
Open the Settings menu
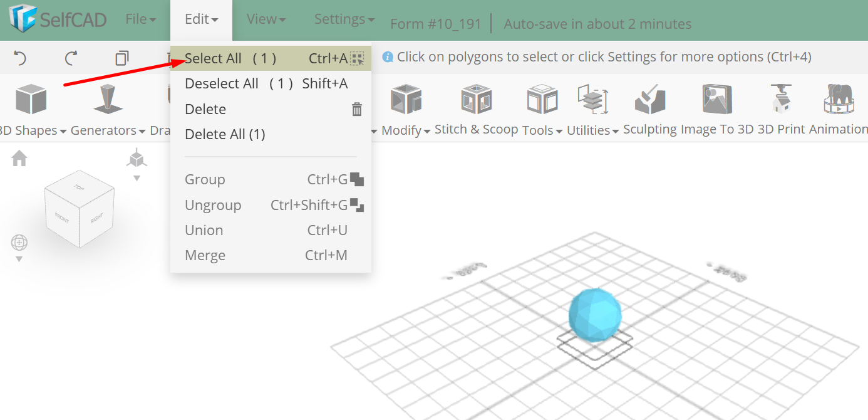344,19
